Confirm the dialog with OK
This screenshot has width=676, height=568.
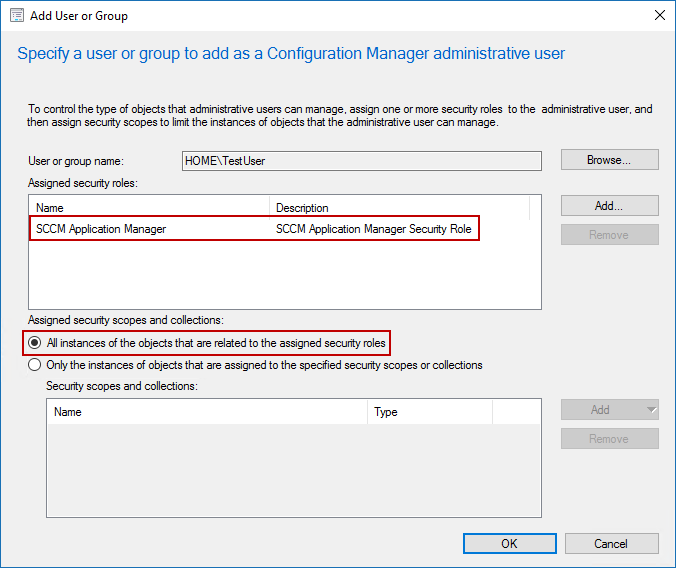point(510,543)
